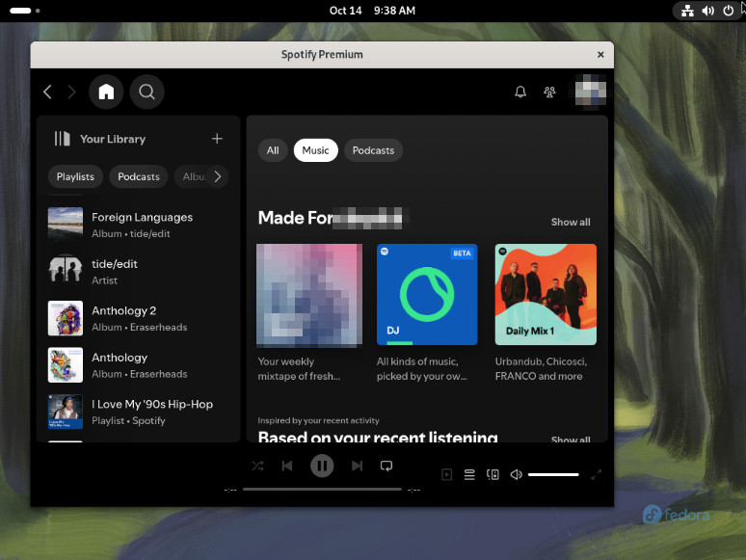Open the Anthology album by Eraserheads
Viewport: 746px width, 560px height.
point(138,365)
